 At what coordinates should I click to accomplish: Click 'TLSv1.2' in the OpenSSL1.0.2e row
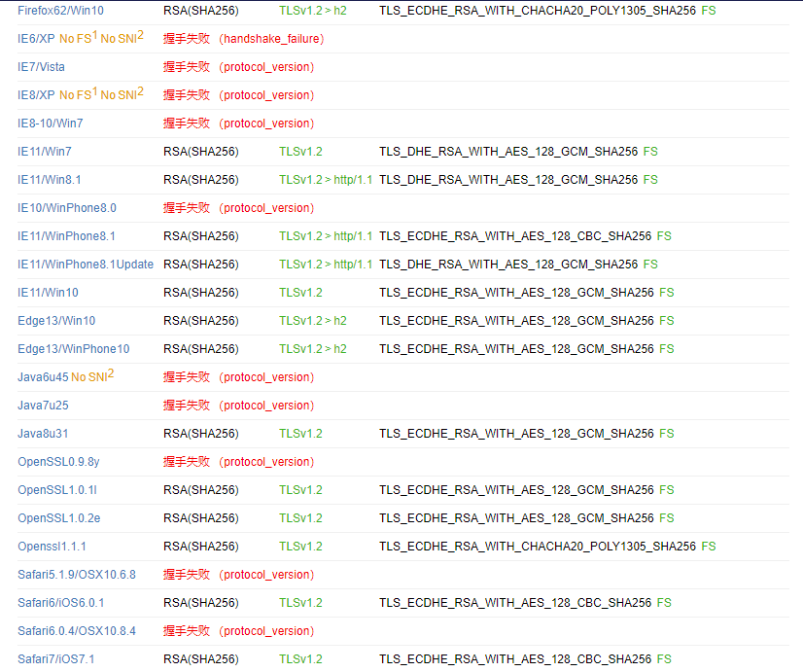300,517
